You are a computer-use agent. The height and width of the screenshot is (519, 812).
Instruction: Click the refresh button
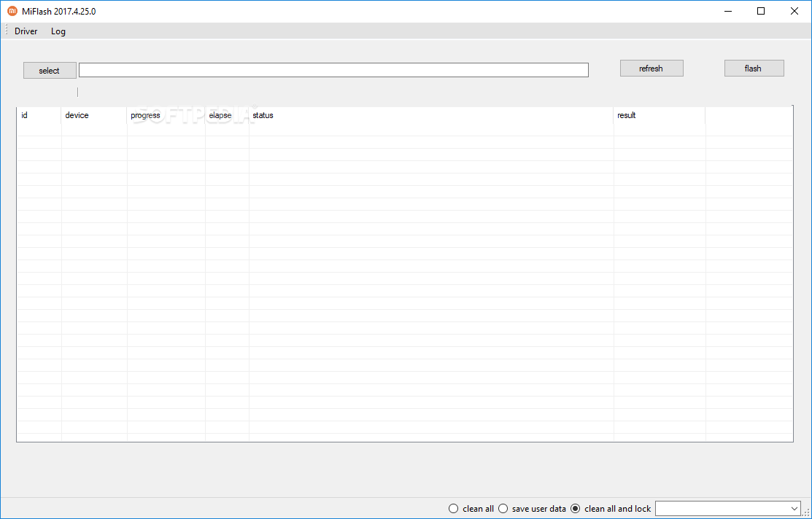click(x=651, y=69)
